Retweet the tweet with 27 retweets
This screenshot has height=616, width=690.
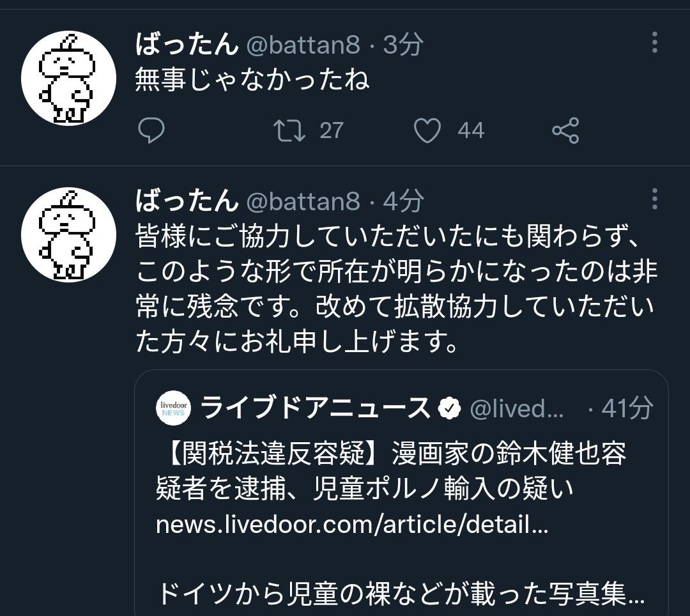click(288, 130)
